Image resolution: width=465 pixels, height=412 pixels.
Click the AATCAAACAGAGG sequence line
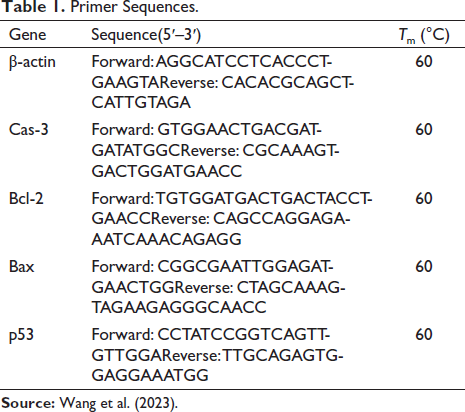(x=166, y=239)
